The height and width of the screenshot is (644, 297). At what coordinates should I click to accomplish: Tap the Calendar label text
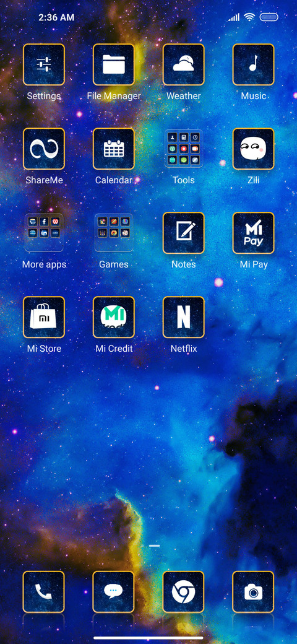114,180
